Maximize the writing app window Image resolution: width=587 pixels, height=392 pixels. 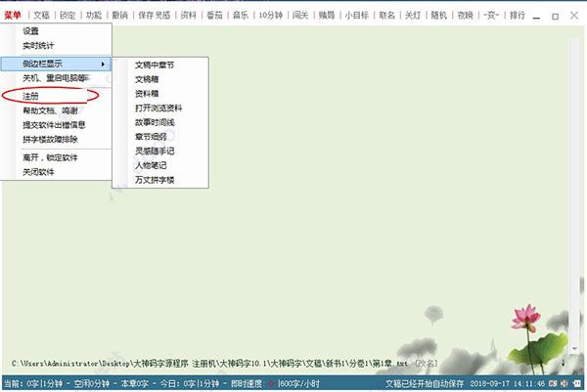click(x=555, y=16)
